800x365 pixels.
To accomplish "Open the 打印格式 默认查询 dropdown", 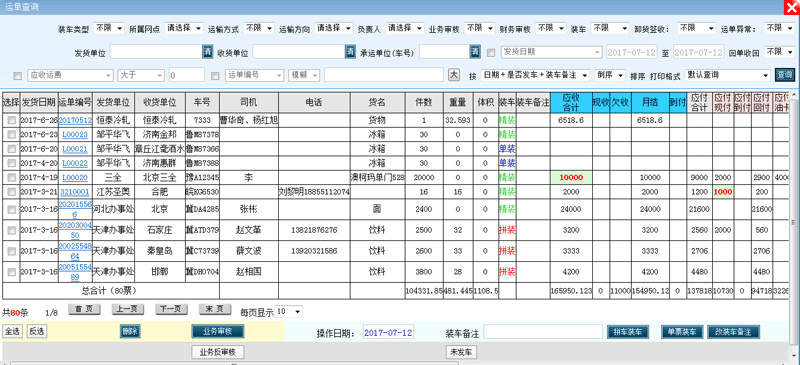I will (728, 75).
